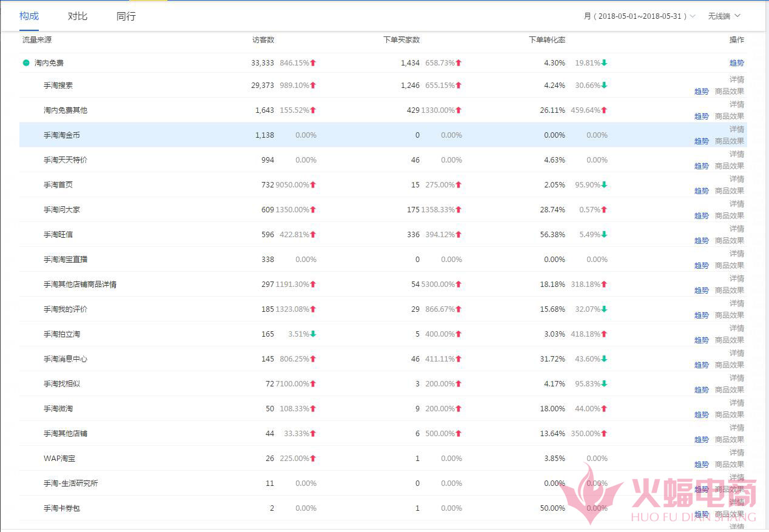The image size is (769, 532).
Task: Expand the 无线端 device dropdown
Action: 724,16
